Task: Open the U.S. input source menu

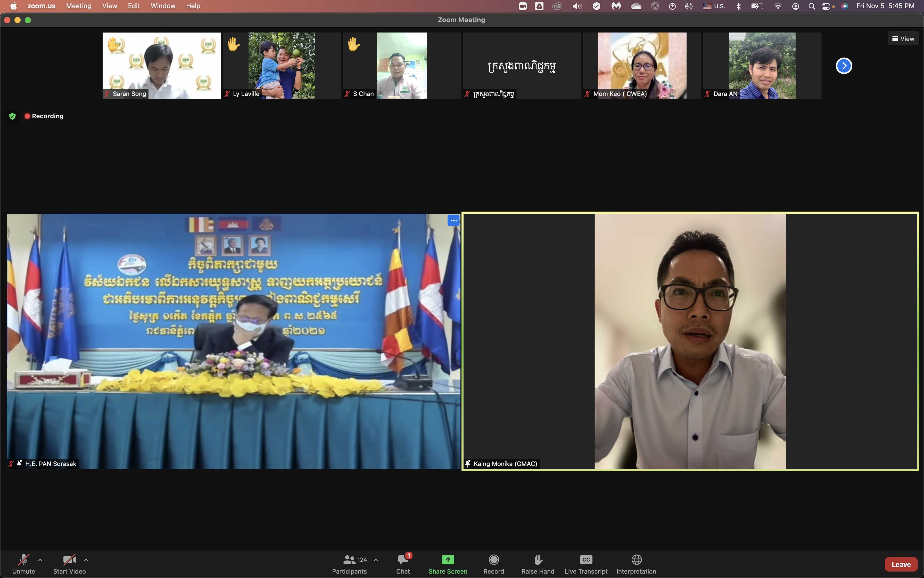Action: (x=714, y=6)
